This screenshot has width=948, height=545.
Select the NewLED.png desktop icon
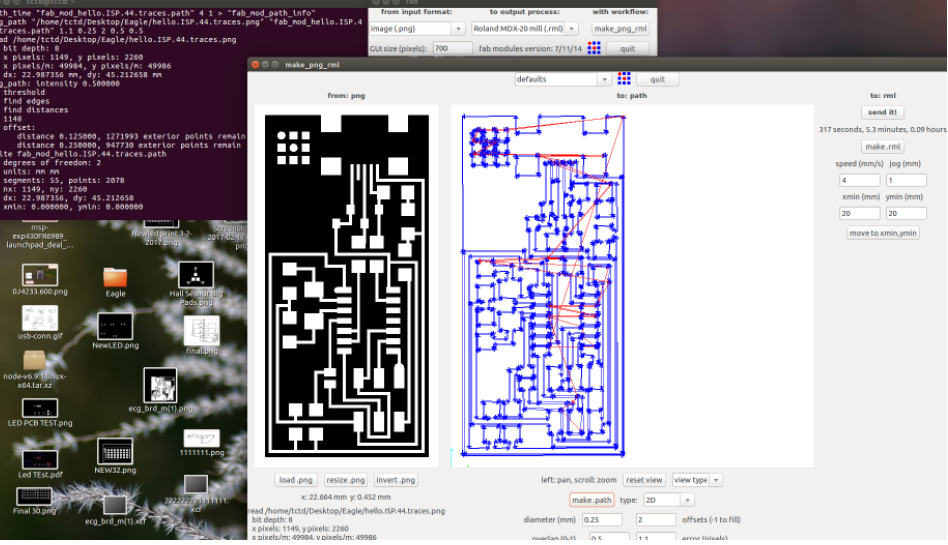115,331
